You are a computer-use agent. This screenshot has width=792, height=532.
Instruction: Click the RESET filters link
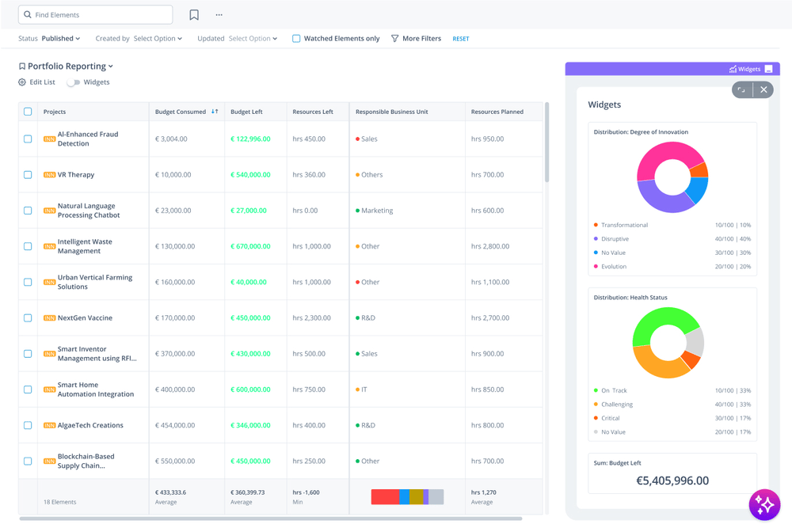pos(461,39)
